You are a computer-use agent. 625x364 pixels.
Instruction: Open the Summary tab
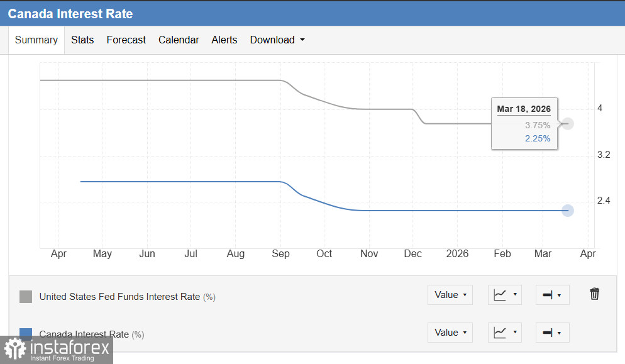36,40
